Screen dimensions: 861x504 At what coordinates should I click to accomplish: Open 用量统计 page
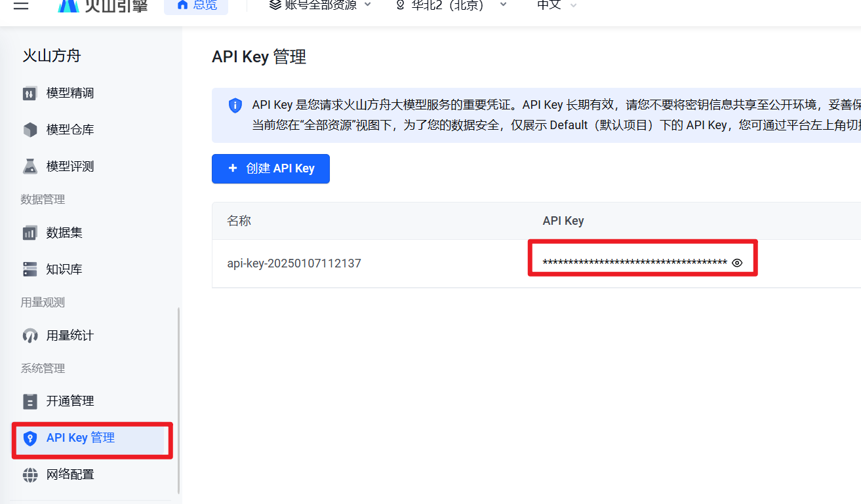click(x=70, y=336)
